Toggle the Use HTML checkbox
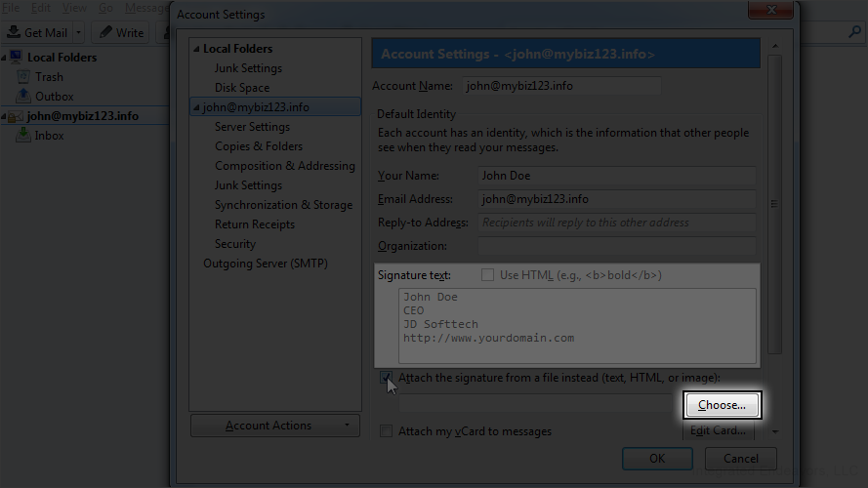Viewport: 868px width, 488px height. (x=487, y=275)
